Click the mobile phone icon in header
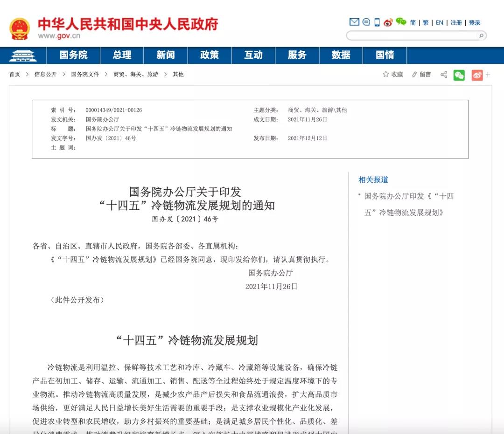Screen dimensions: 504x434 pos(377,22)
